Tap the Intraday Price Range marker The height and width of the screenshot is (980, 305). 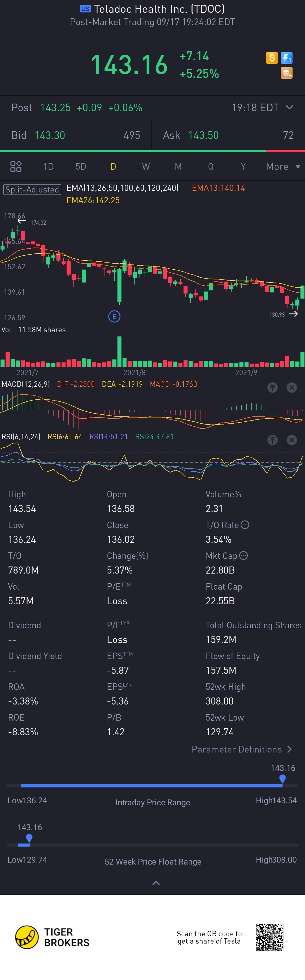click(x=282, y=779)
